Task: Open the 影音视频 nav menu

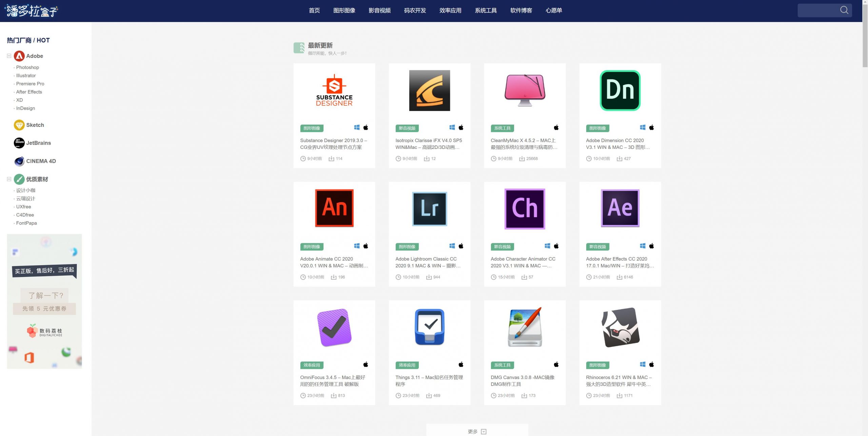Action: click(x=380, y=11)
